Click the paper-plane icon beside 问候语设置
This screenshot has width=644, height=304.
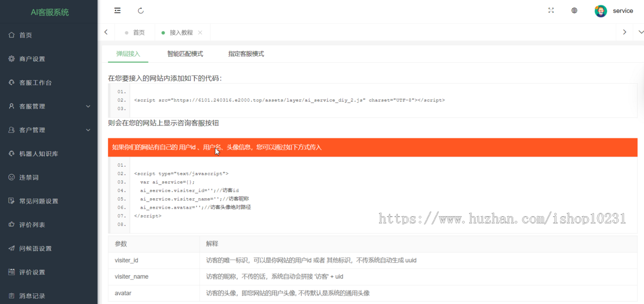pos(12,248)
